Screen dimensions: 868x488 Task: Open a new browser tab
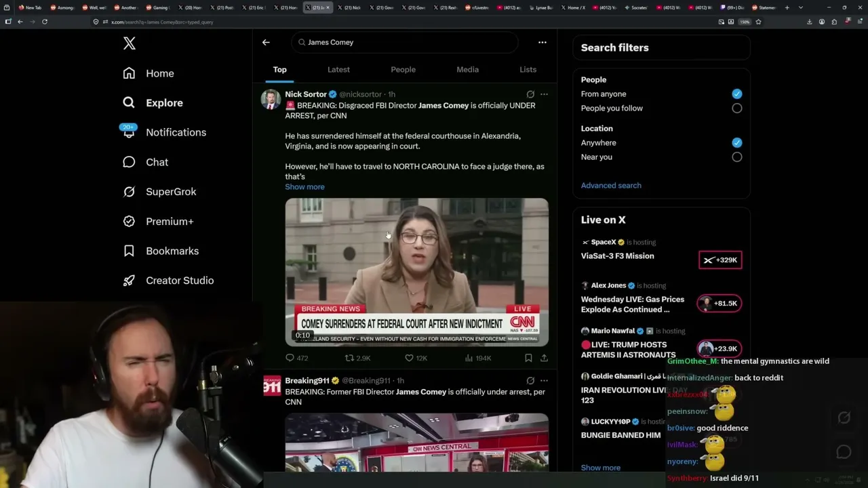(787, 7)
